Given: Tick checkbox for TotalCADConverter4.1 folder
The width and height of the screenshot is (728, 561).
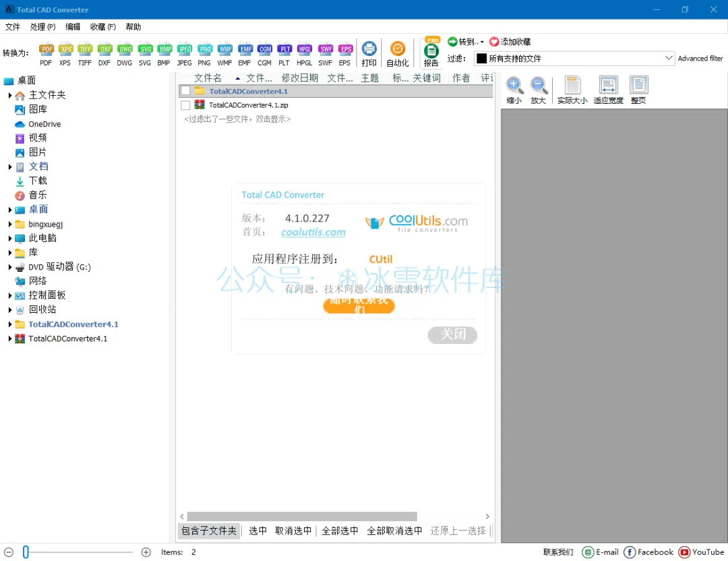Looking at the screenshot, I should tap(186, 91).
